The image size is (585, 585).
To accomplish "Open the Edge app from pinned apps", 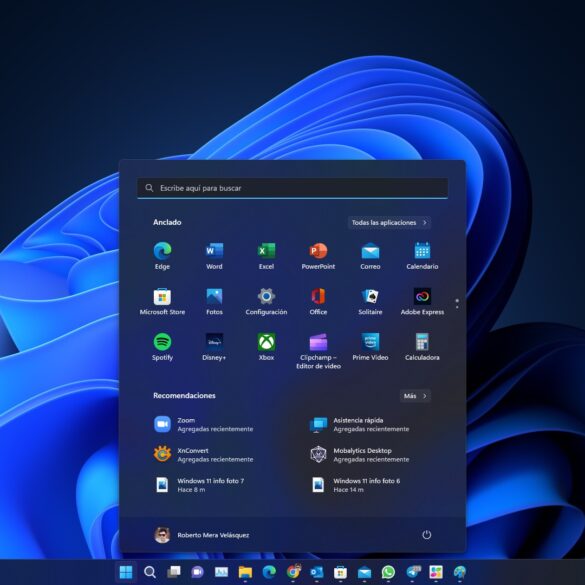I will 162,256.
